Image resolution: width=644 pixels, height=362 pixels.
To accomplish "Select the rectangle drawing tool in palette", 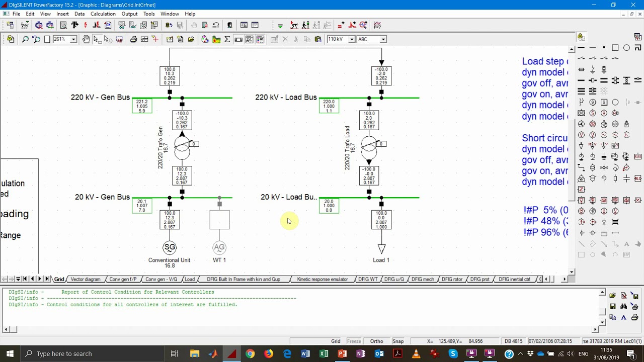I will click(615, 48).
